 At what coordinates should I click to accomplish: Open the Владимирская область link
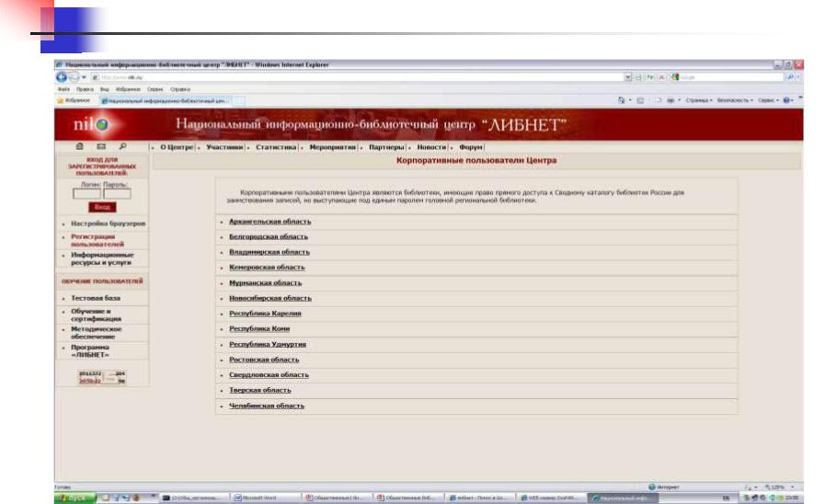[269, 253]
